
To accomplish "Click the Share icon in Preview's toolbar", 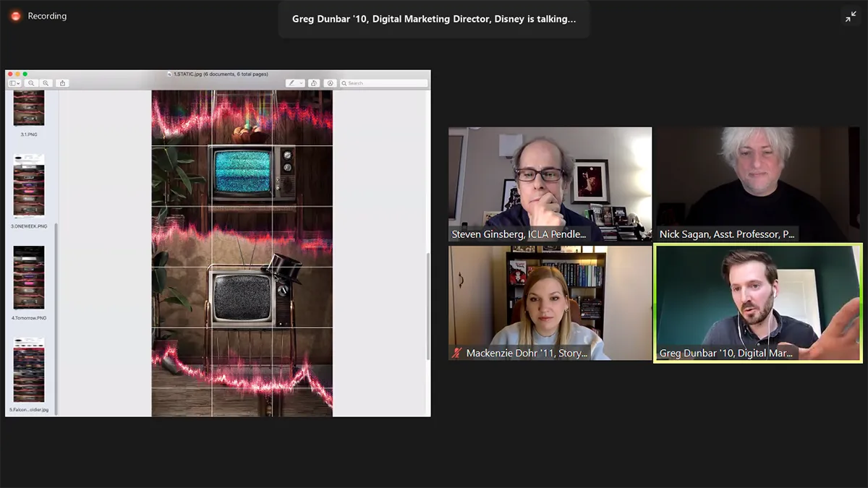I will click(63, 82).
